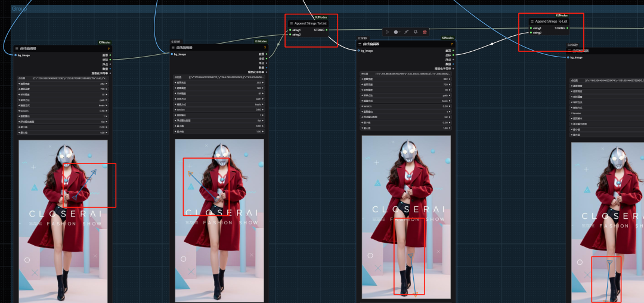Open hamburger menu of the right Append Strings To List node
The width and height of the screenshot is (644, 303).
click(532, 21)
